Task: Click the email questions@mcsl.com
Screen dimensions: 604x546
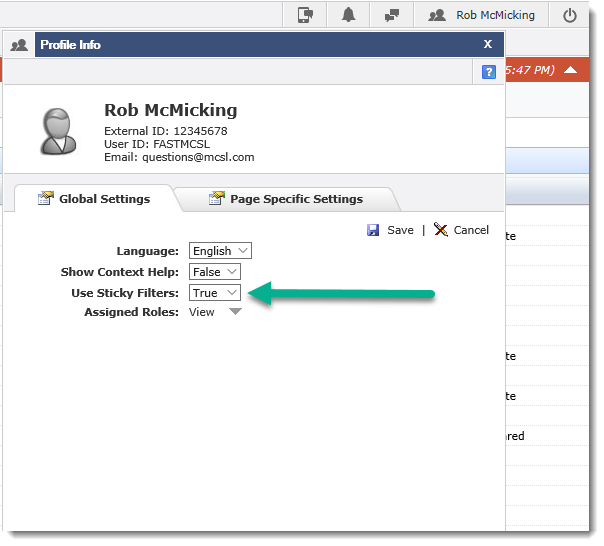Action: [198, 157]
